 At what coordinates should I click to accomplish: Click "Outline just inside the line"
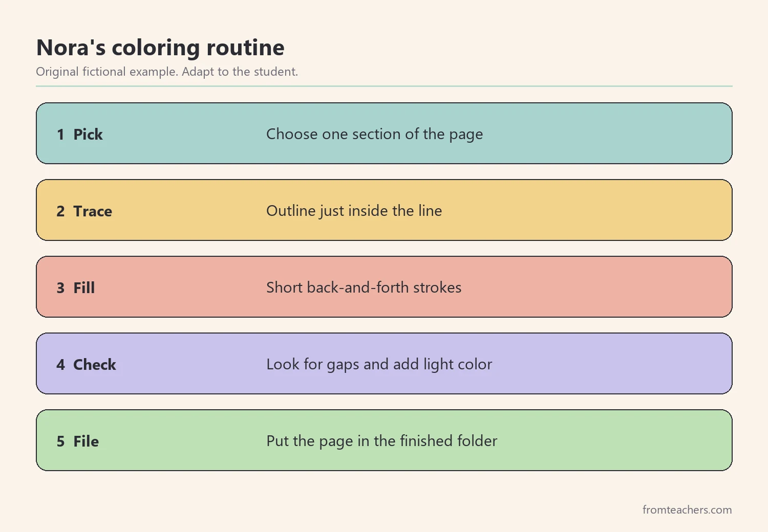click(354, 211)
